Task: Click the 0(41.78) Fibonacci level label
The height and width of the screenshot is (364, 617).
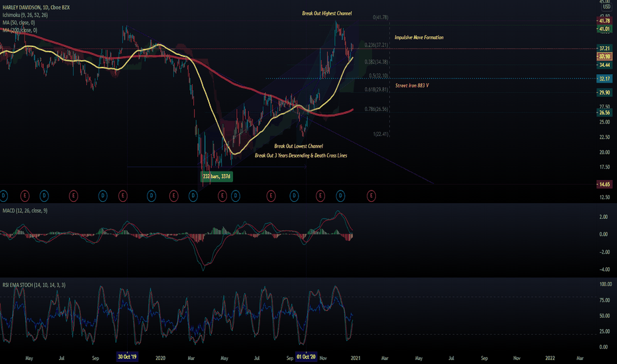Action: [x=381, y=17]
